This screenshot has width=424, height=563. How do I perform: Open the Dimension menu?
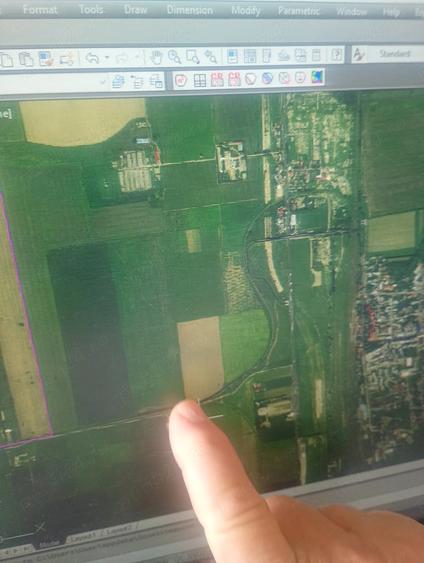point(190,10)
